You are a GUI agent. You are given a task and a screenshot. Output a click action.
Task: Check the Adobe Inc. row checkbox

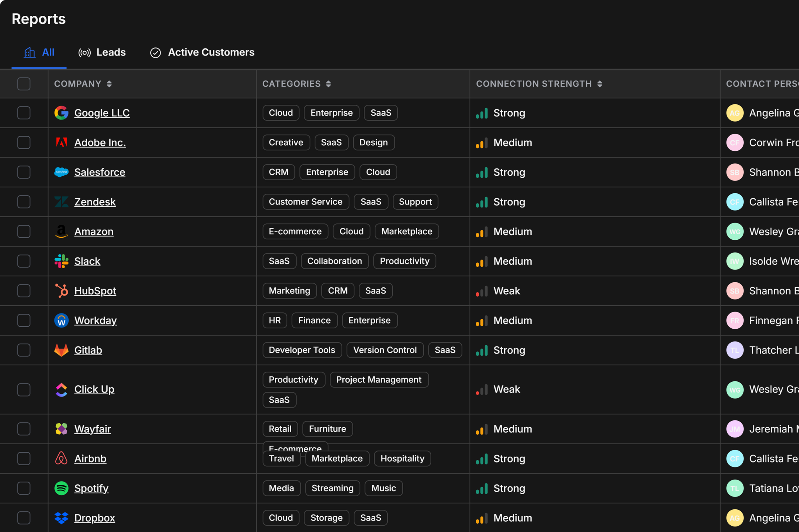pos(24,143)
